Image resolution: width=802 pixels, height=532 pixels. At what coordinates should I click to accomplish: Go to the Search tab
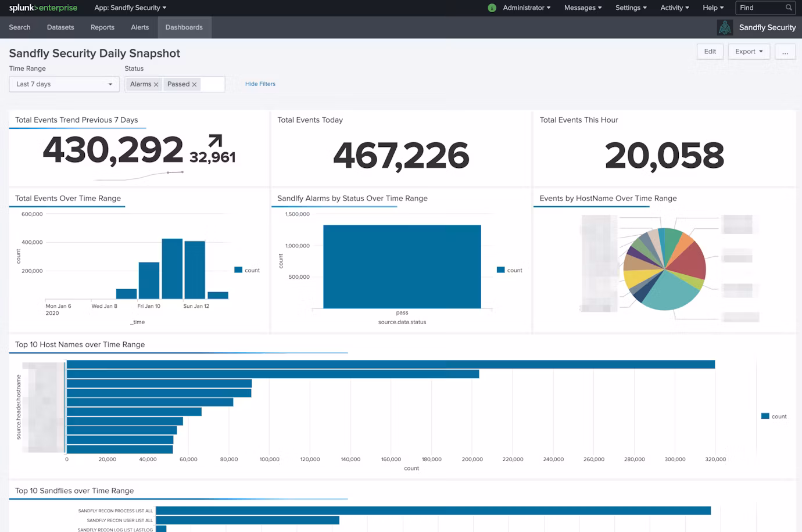tap(20, 27)
